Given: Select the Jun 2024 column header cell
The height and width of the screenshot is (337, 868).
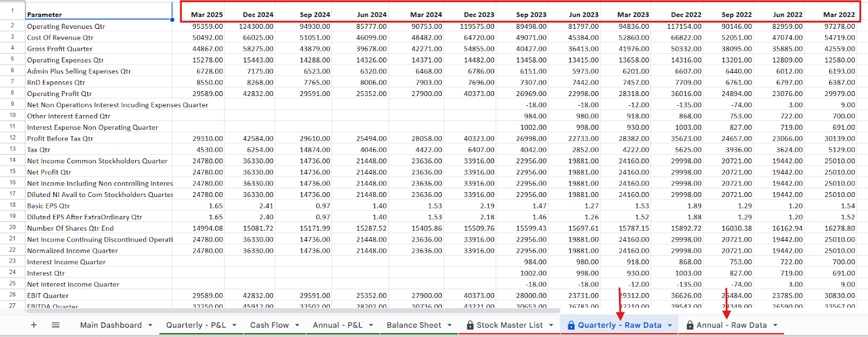Looking at the screenshot, I should [x=360, y=11].
